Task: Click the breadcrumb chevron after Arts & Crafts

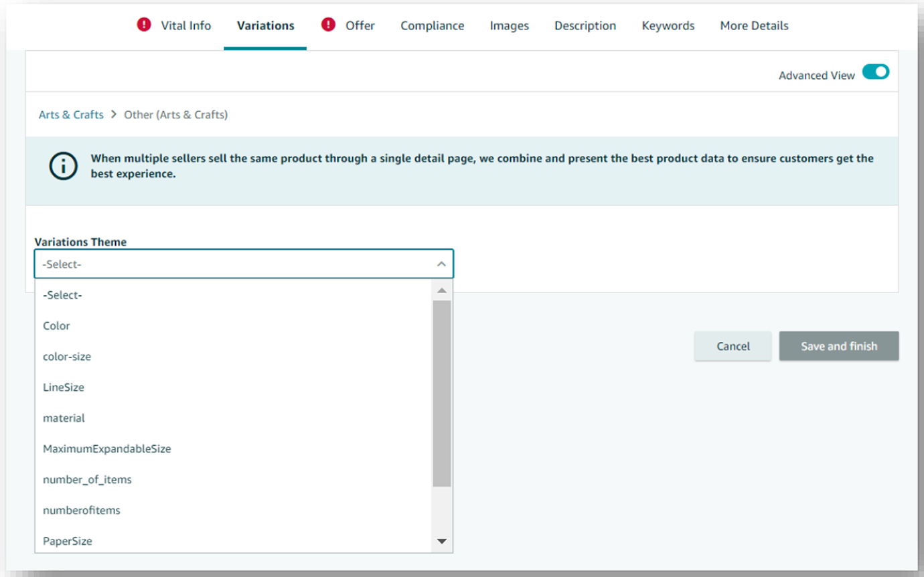Action: (114, 114)
